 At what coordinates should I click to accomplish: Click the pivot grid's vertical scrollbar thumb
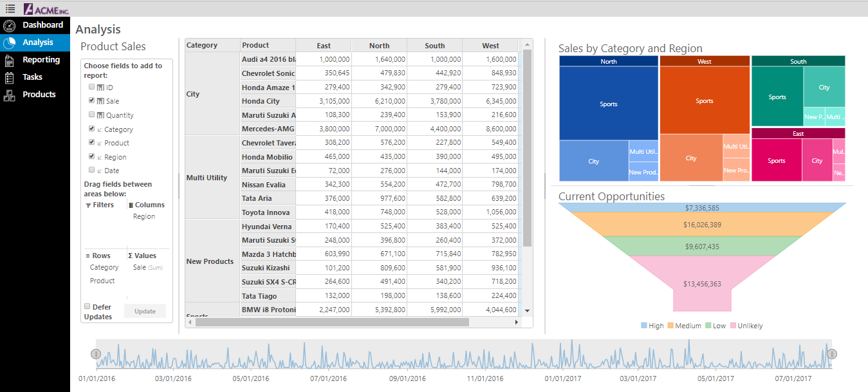(x=528, y=148)
